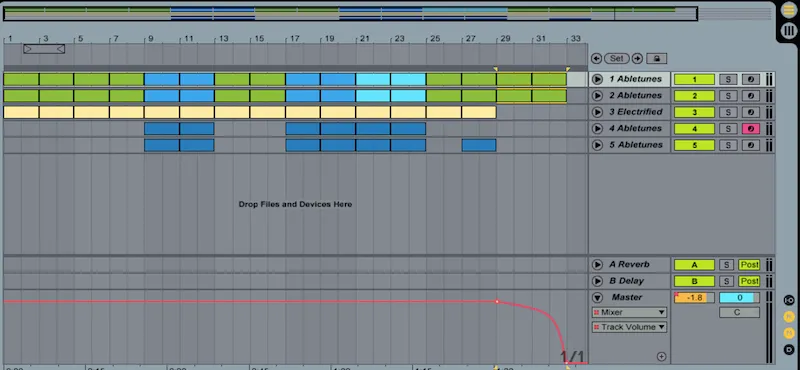
Task: Open the Mixer device chooser dropdown
Action: (x=629, y=312)
